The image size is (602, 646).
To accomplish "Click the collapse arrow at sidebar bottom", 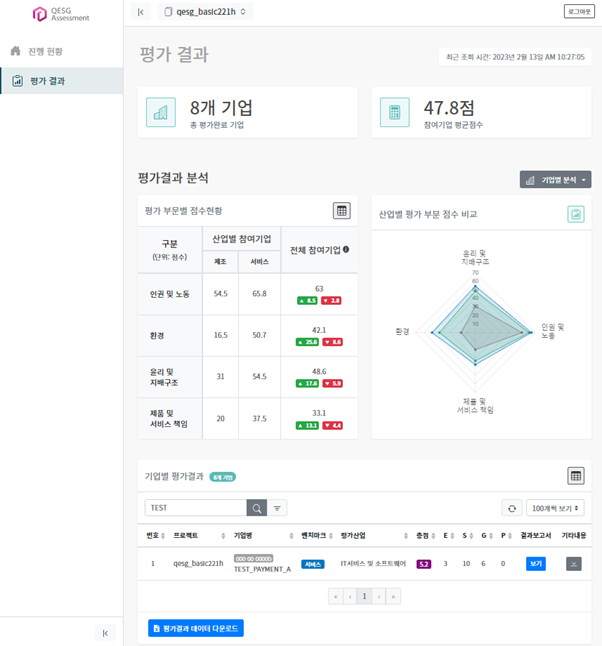I will click(x=105, y=633).
